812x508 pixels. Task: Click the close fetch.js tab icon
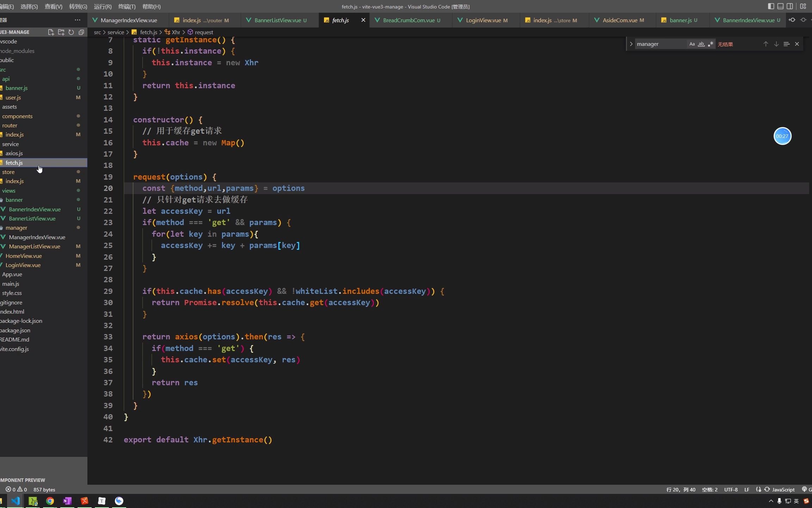(362, 20)
